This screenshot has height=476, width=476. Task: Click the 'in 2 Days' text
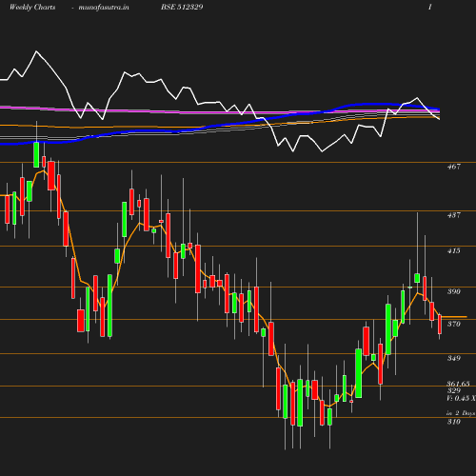click(x=461, y=413)
